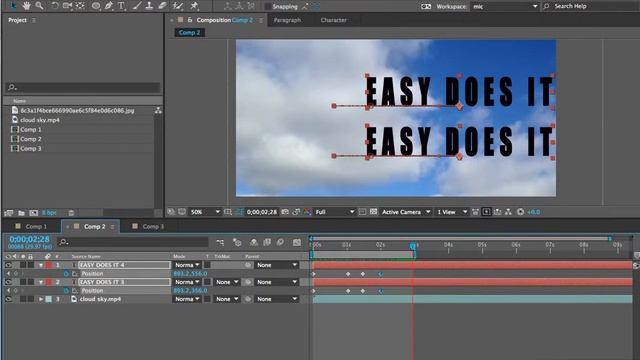This screenshot has height=360, width=640.
Task: Click the current time indicator on timeline ruler
Action: [413, 246]
